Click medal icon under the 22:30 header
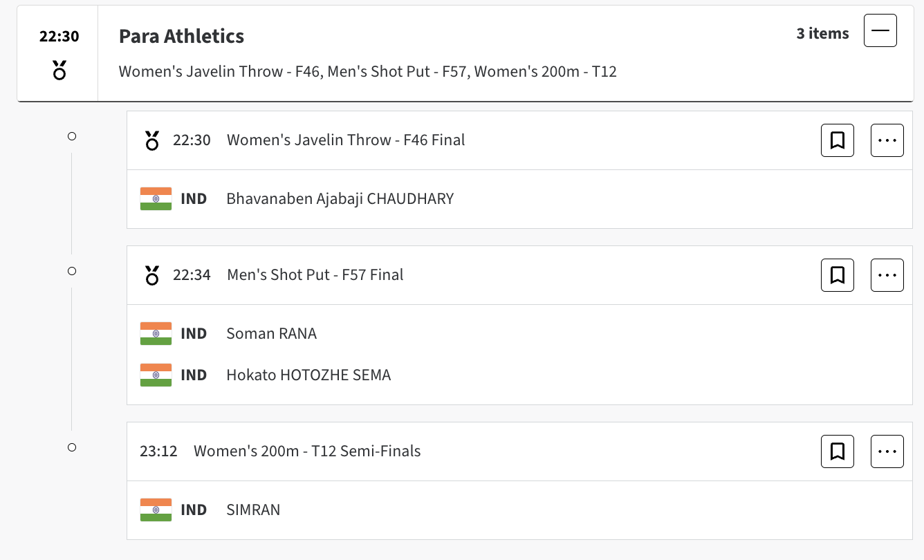The image size is (924, 560). coord(59,69)
